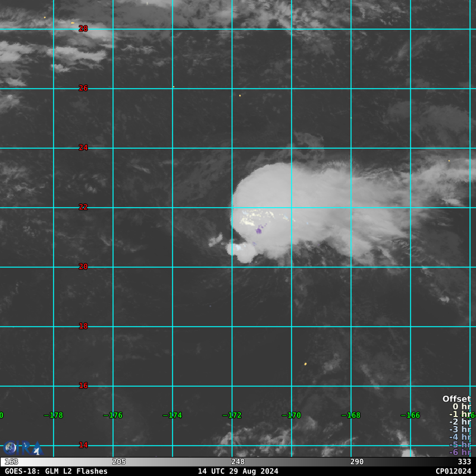Select the GOES-18: GLM L2 Flashes title
The width and height of the screenshot is (476, 476).
[56, 471]
